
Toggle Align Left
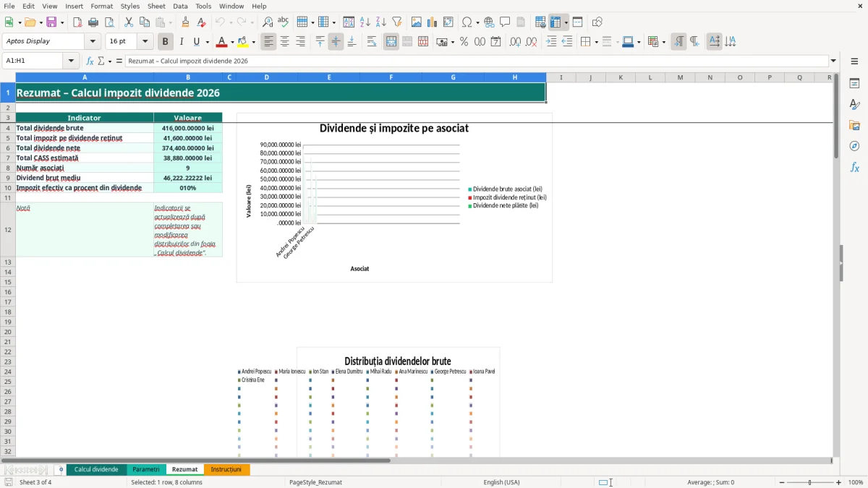(x=269, y=42)
